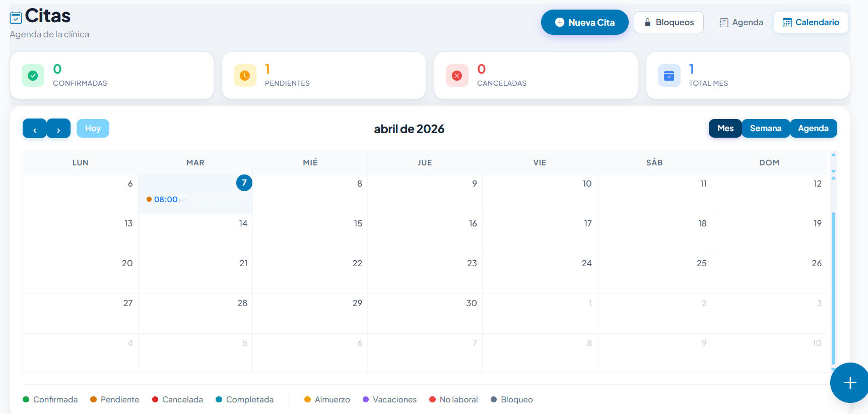Switch to top Agenda view tab
Screen dimensions: 868x414
(741, 22)
